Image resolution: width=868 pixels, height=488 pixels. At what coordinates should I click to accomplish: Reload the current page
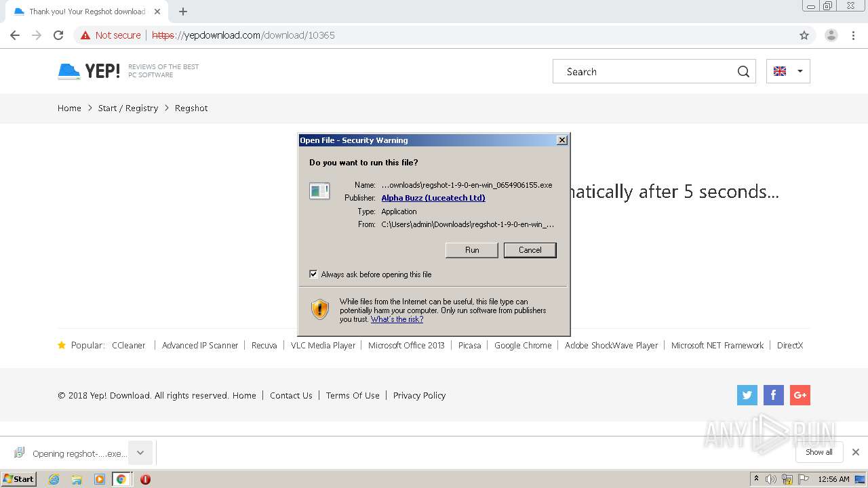click(x=58, y=35)
